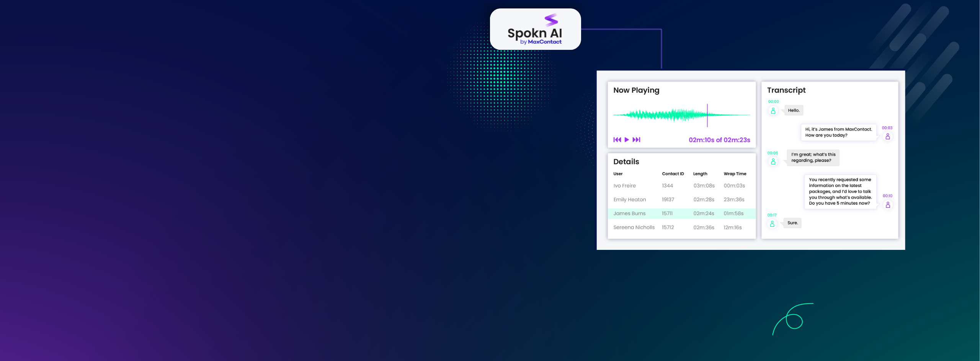Click the purple avatar at 00:03
Screen dimensions: 980x361
coord(887,136)
